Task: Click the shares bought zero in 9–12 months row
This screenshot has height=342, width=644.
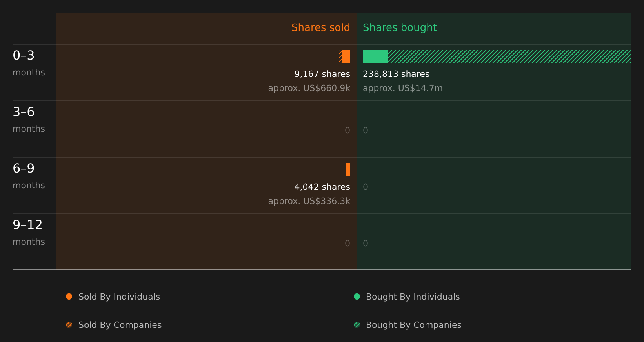Action: tap(366, 244)
